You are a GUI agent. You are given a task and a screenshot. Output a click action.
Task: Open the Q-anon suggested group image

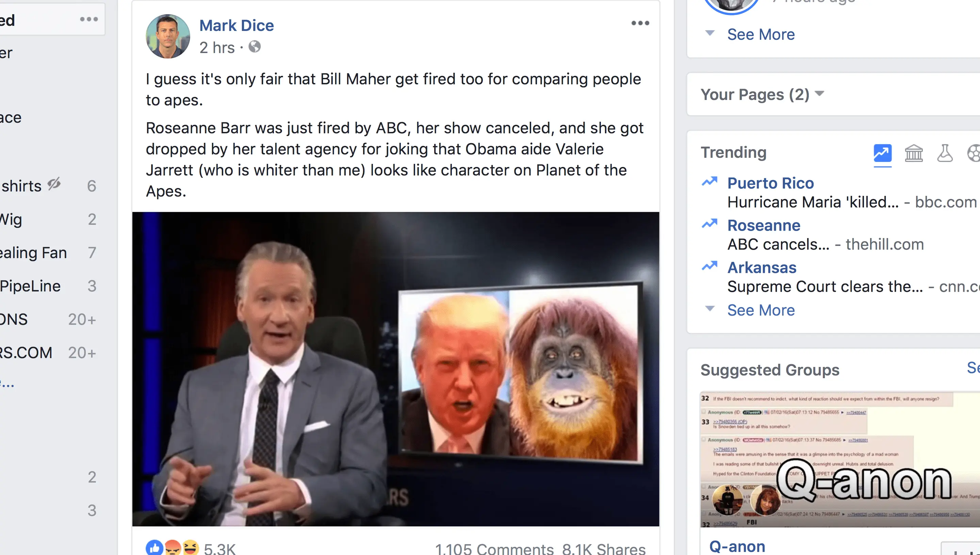click(840, 459)
